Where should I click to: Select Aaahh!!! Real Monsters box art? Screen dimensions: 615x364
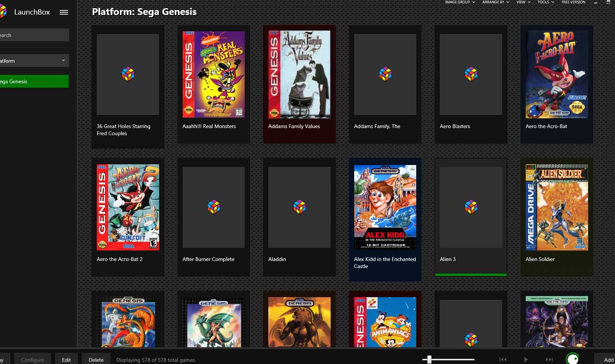214,75
